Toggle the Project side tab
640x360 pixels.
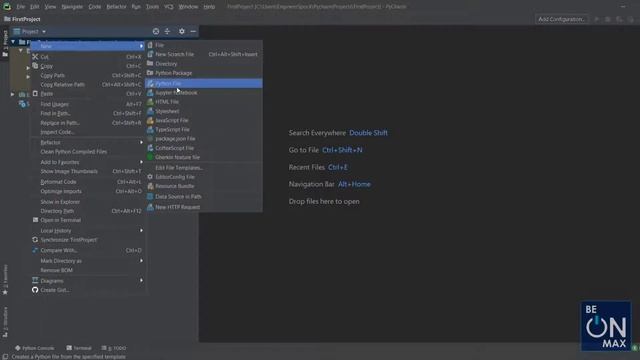5,43
